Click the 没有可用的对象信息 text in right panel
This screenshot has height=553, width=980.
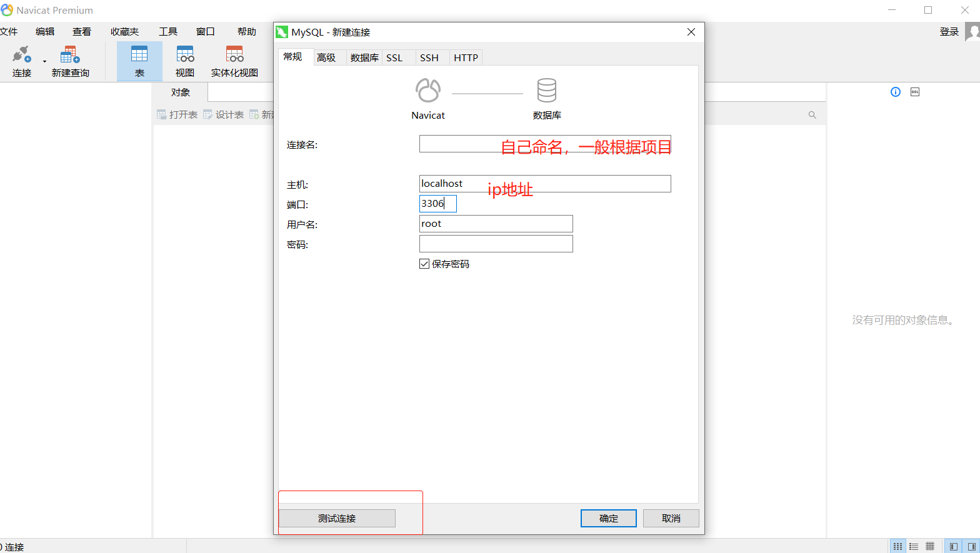click(903, 320)
